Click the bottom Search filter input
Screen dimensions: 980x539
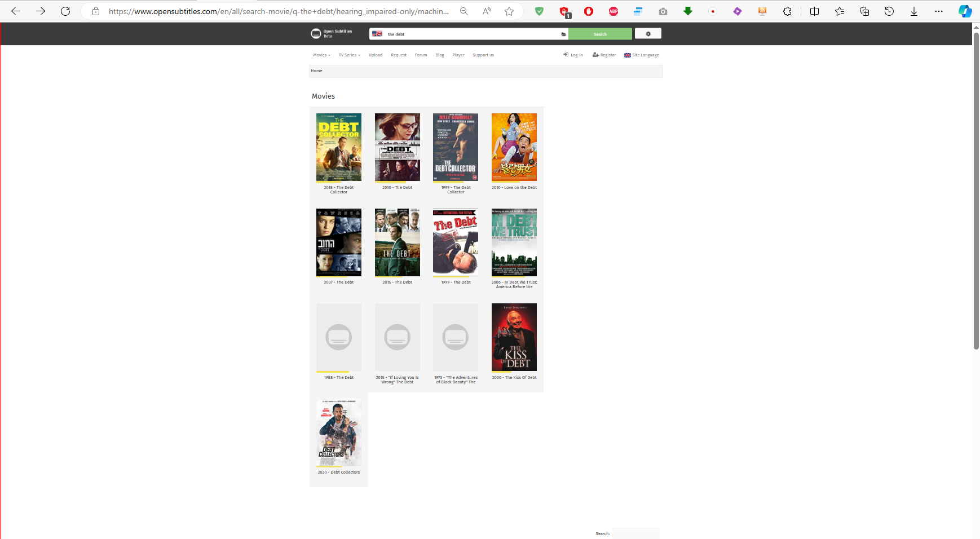[635, 533]
